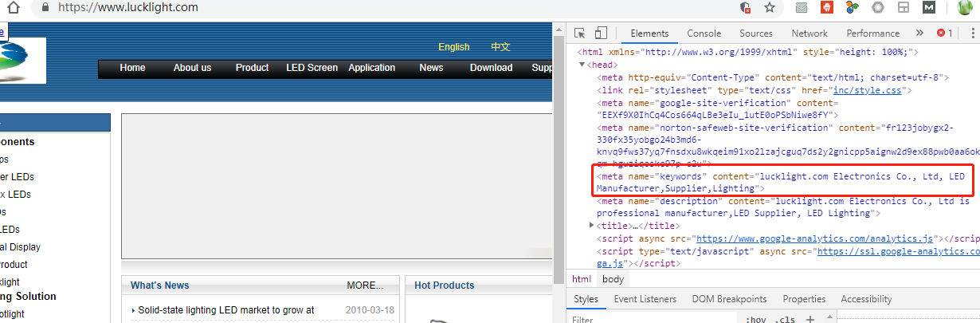
Task: Open the Accessibility pane tab
Action: coord(866,299)
